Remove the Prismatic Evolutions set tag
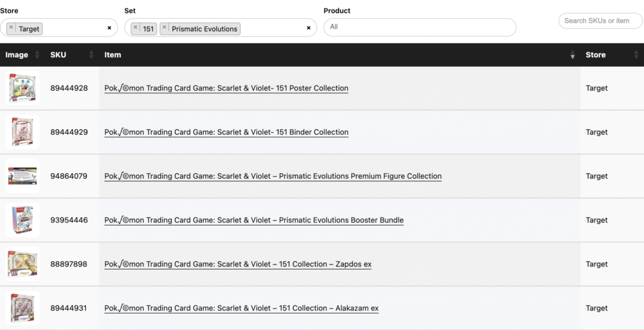Viewport: 644px width, 330px height. click(165, 28)
